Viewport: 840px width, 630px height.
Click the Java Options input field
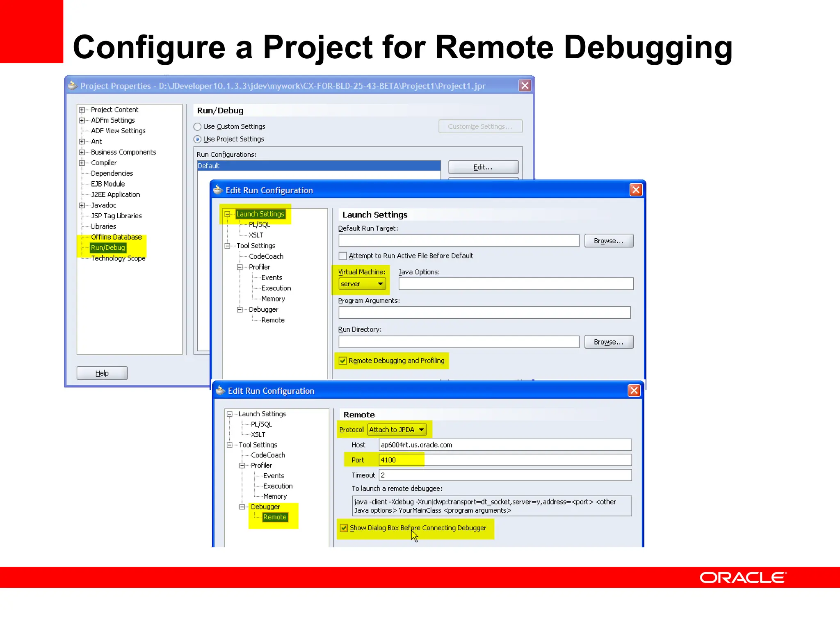point(516,284)
